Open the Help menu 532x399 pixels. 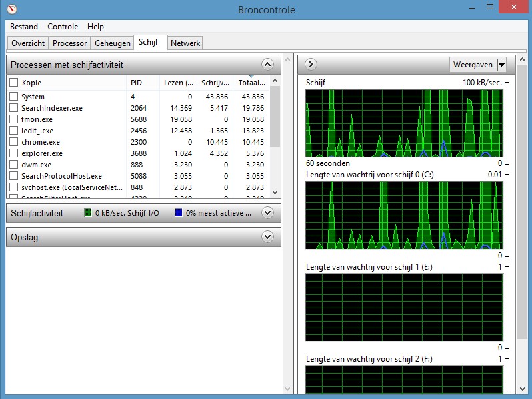click(x=95, y=27)
